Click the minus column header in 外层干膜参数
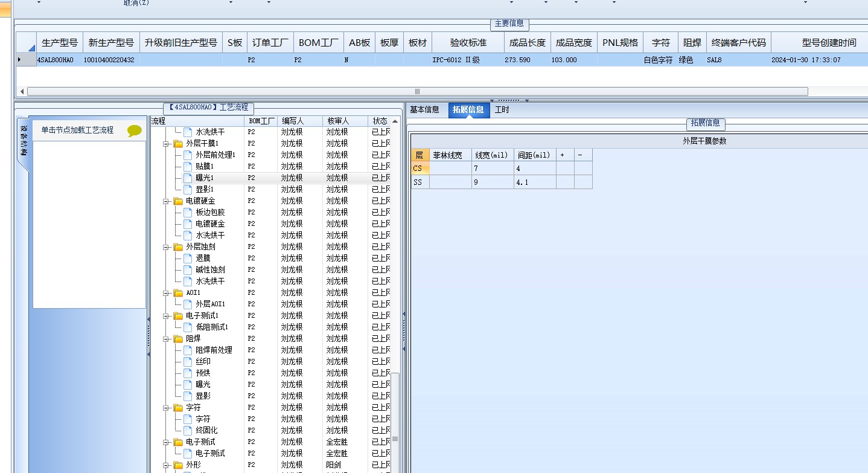Screen dimensions: 868x473 tap(583, 155)
